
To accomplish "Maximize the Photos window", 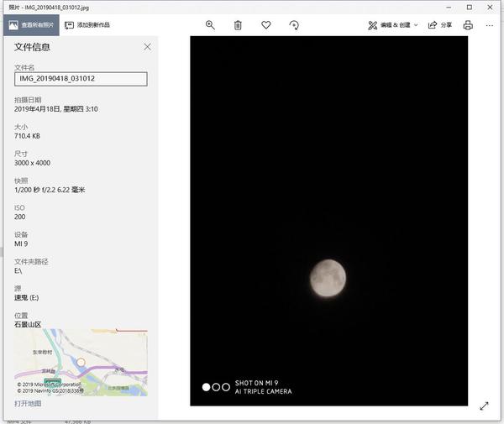I will point(470,7).
